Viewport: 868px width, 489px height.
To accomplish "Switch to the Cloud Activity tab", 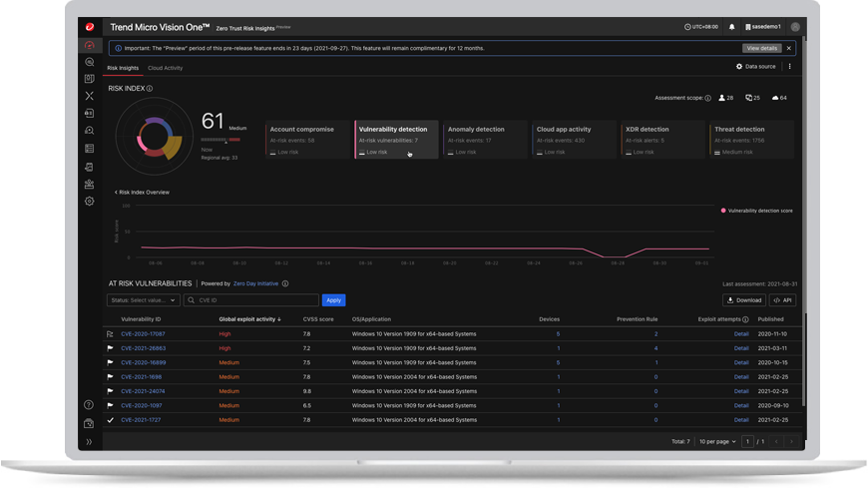I will (x=165, y=68).
